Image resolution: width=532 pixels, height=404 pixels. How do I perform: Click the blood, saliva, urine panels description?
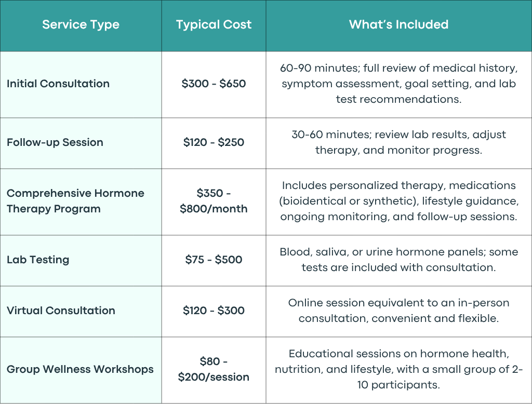[x=398, y=260]
